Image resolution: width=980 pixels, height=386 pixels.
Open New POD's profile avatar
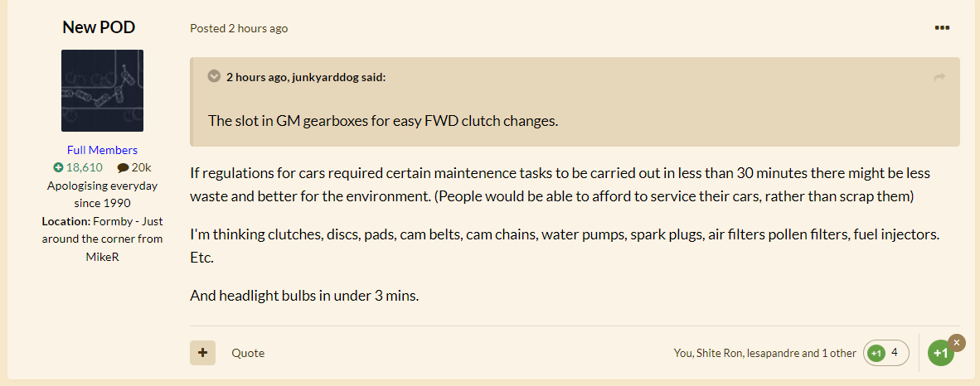(x=103, y=90)
